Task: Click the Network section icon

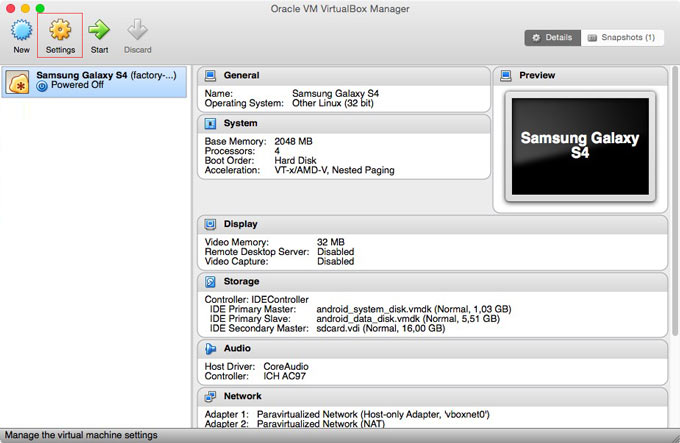Action: click(210, 397)
